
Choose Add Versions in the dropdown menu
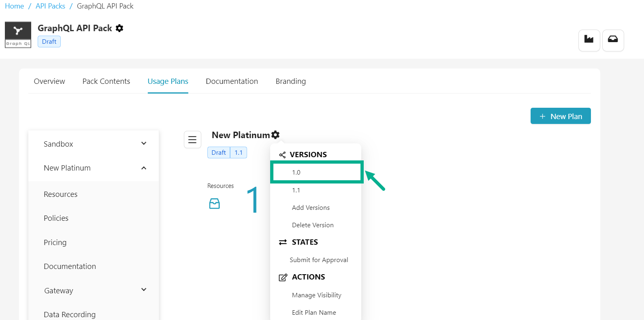point(311,208)
